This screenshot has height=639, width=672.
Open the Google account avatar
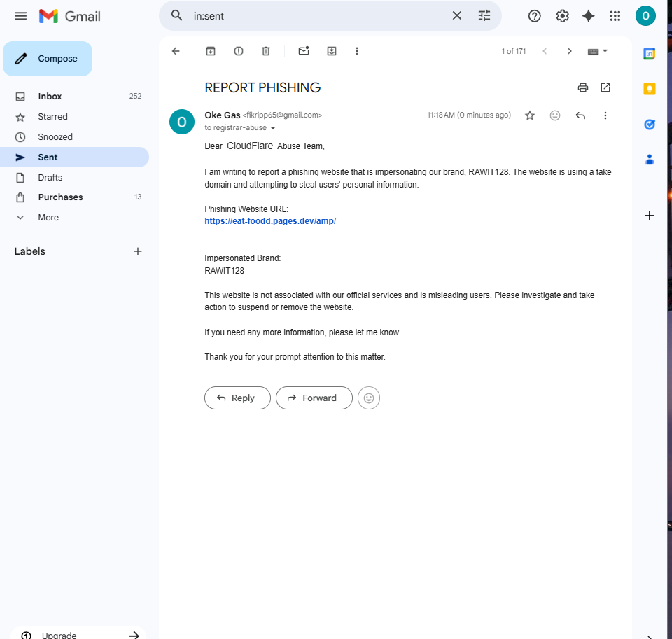tap(645, 16)
